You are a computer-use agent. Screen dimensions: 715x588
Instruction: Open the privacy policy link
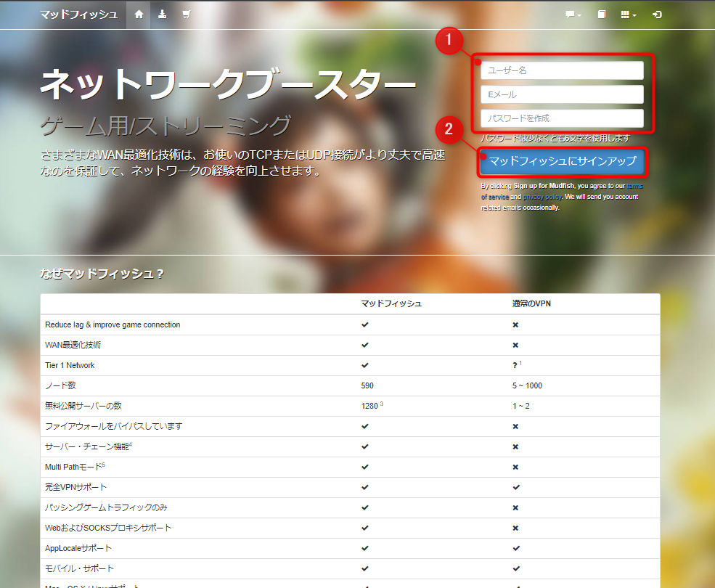tap(543, 197)
